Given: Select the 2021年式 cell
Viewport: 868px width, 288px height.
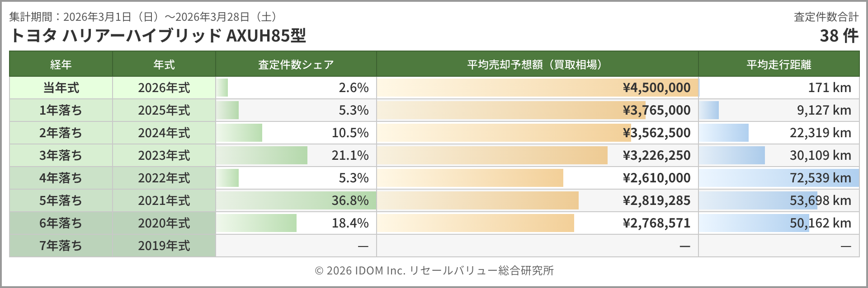Looking at the screenshot, I should pyautogui.click(x=164, y=200).
